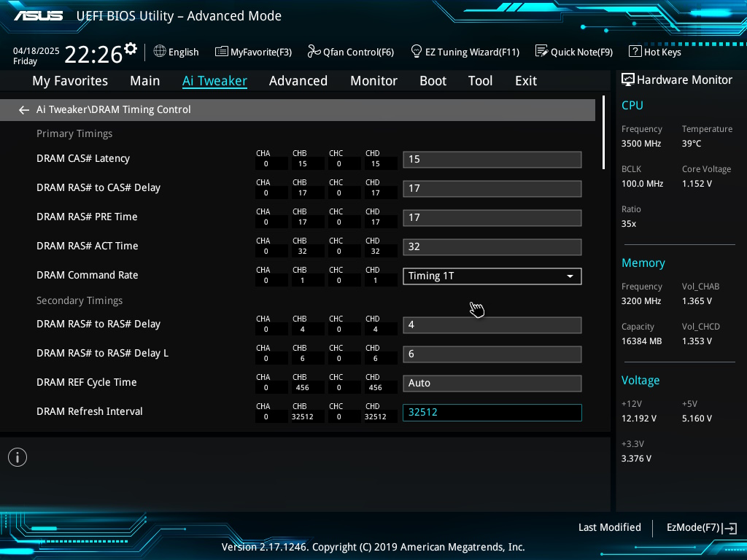This screenshot has height=560, width=747.
Task: Click the Last Modified button
Action: [x=610, y=527]
